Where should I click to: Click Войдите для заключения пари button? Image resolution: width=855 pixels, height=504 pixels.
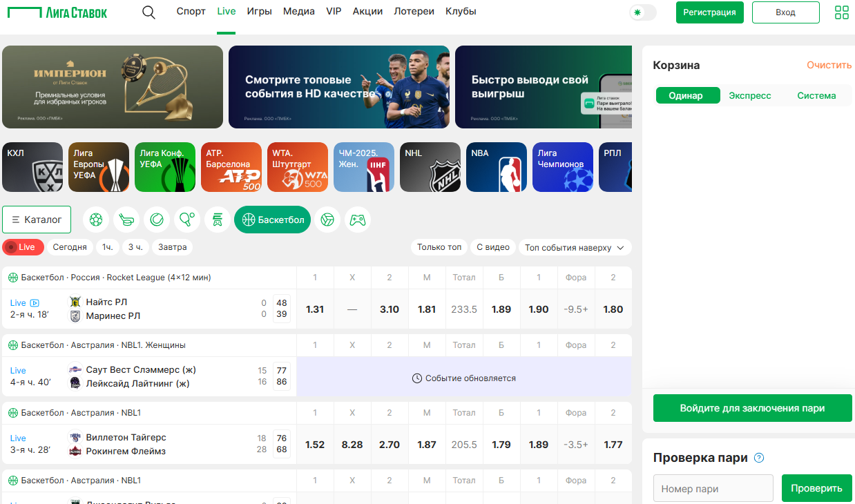753,408
